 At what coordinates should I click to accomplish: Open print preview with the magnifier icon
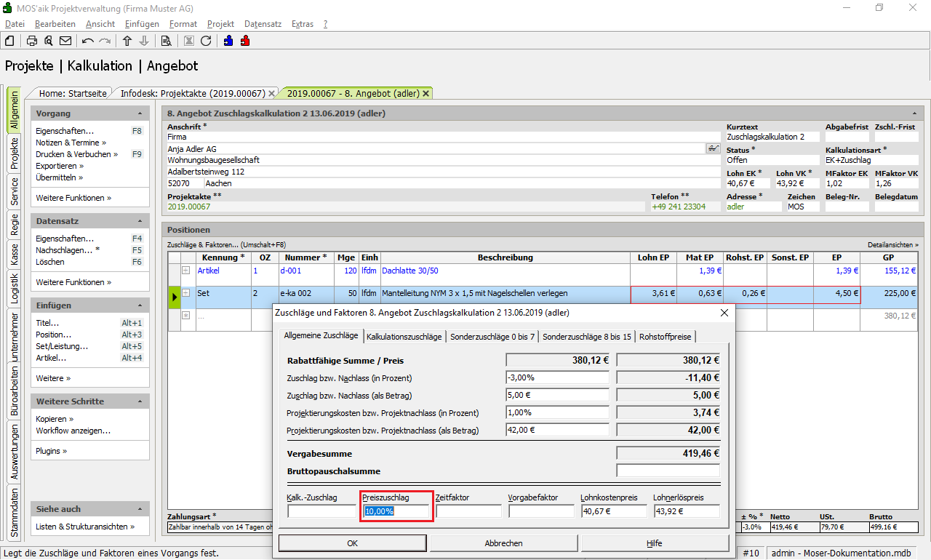tap(49, 41)
